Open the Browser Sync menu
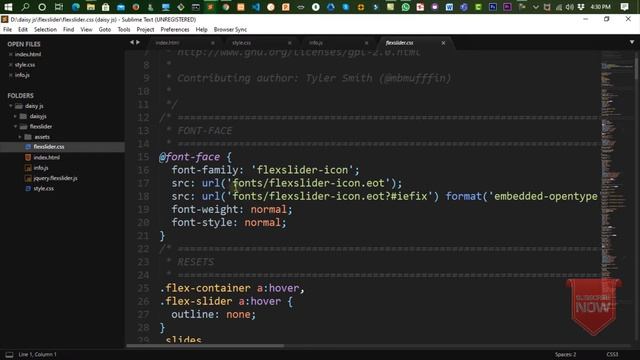This screenshot has width=640, height=360. click(x=230, y=29)
